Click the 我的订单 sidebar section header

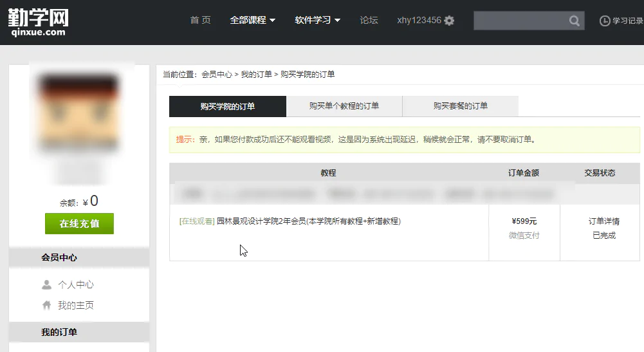pos(79,332)
